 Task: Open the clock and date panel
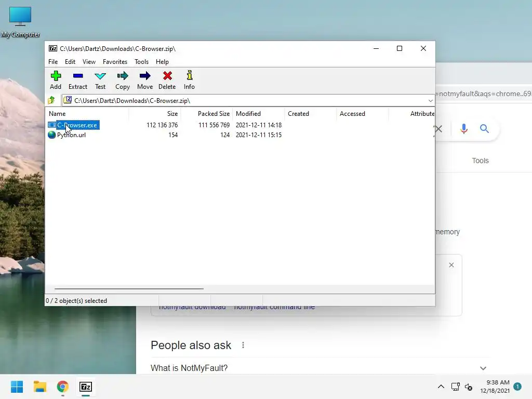[495, 387]
